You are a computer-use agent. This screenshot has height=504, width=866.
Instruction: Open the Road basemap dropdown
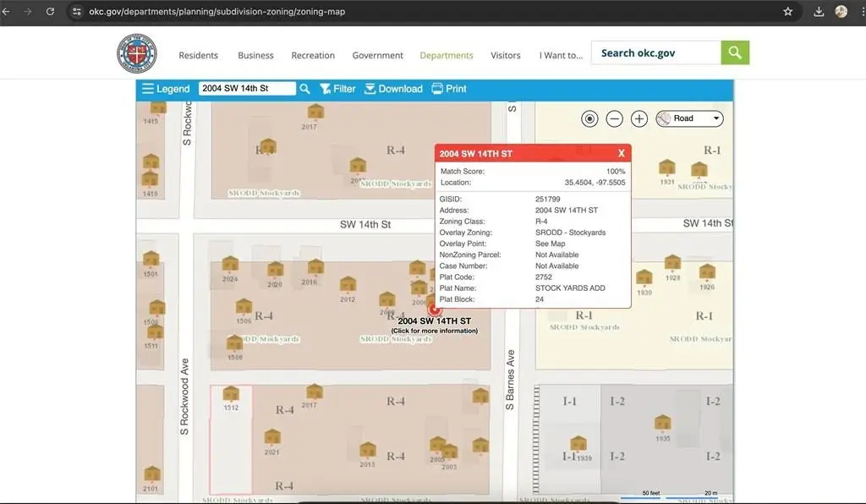[689, 119]
